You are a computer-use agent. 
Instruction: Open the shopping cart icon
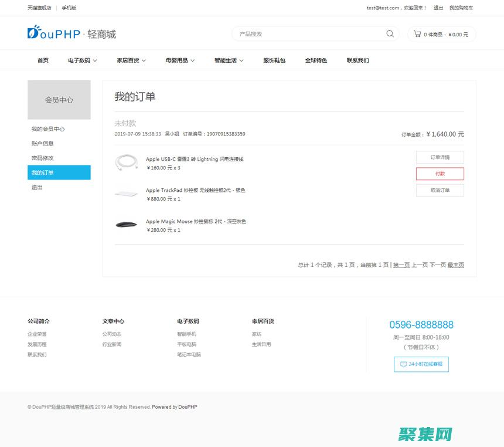[x=417, y=34]
